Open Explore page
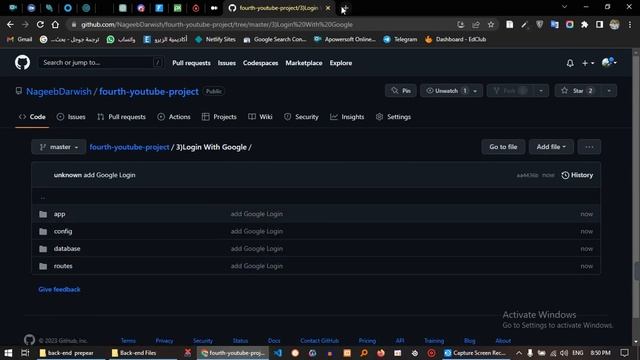 tap(341, 63)
